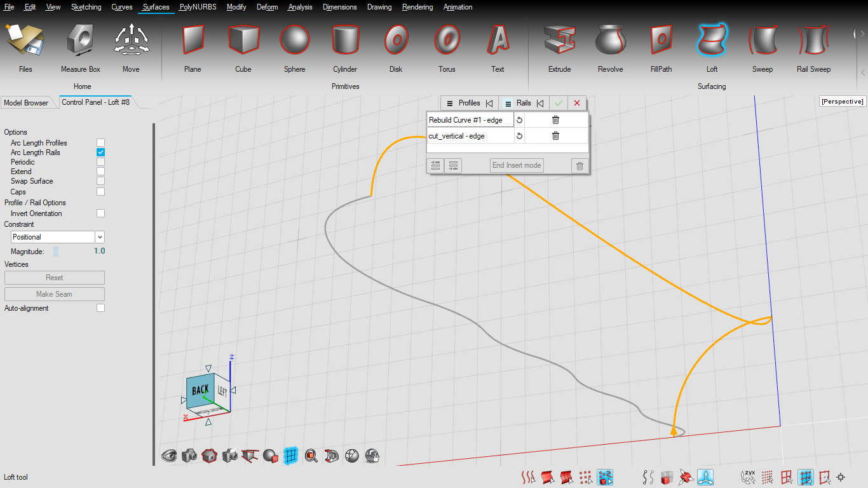
Task: Click the highlighted Loft tool icon
Action: tap(712, 40)
